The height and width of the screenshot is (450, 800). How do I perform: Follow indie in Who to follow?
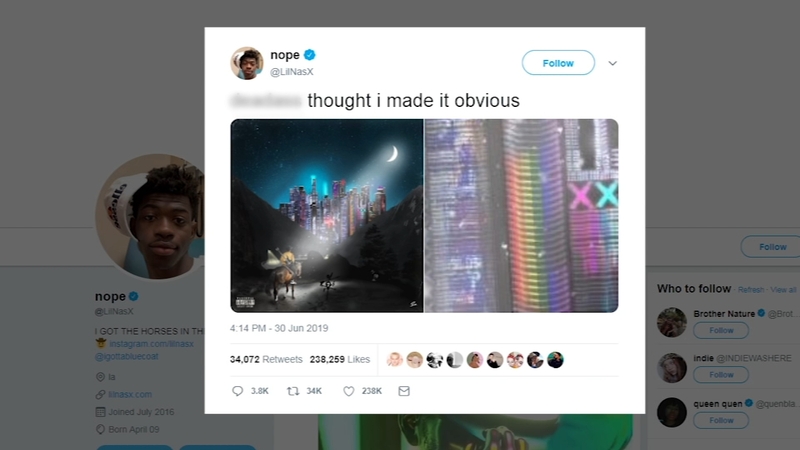point(721,374)
